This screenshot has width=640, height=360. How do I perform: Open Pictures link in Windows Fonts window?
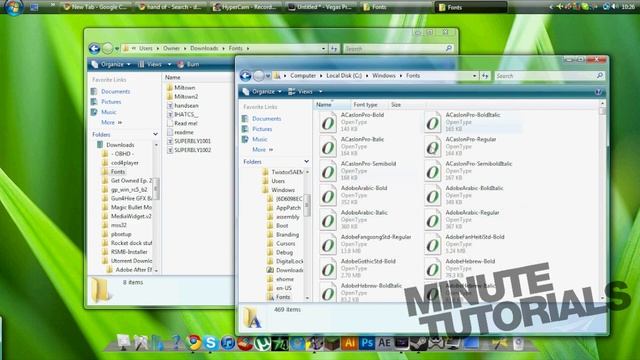(x=262, y=129)
